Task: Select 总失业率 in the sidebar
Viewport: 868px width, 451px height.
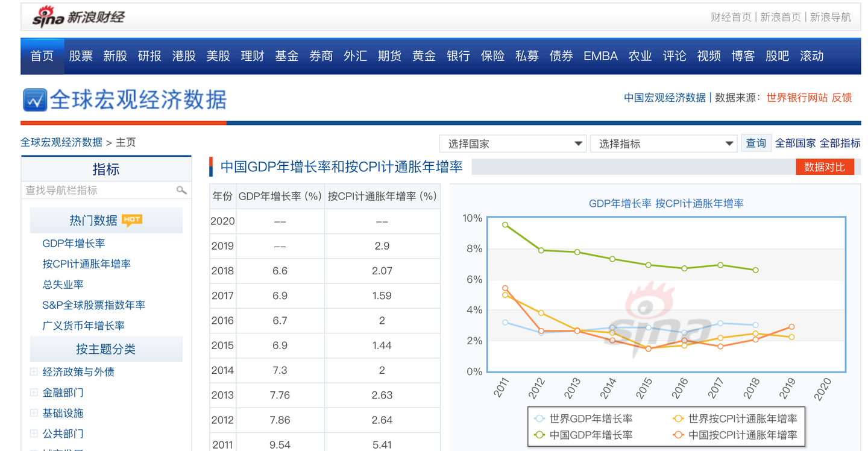Action: pos(63,285)
